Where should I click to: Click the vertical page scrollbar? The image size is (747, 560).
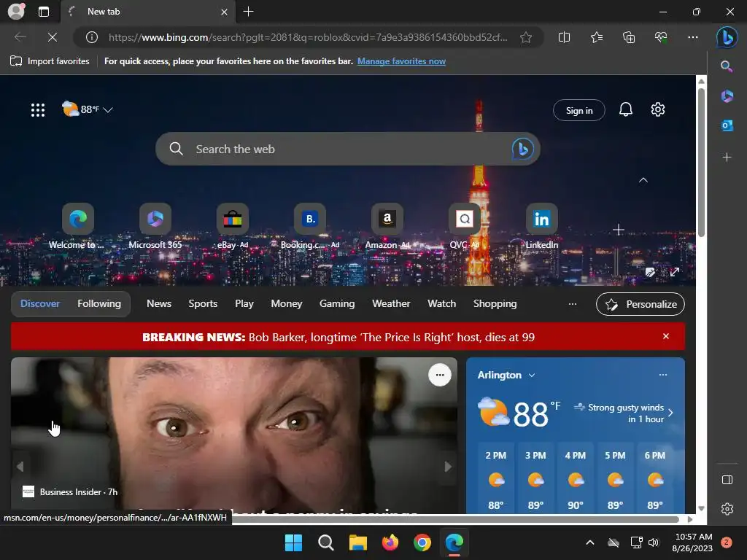pyautogui.click(x=701, y=162)
